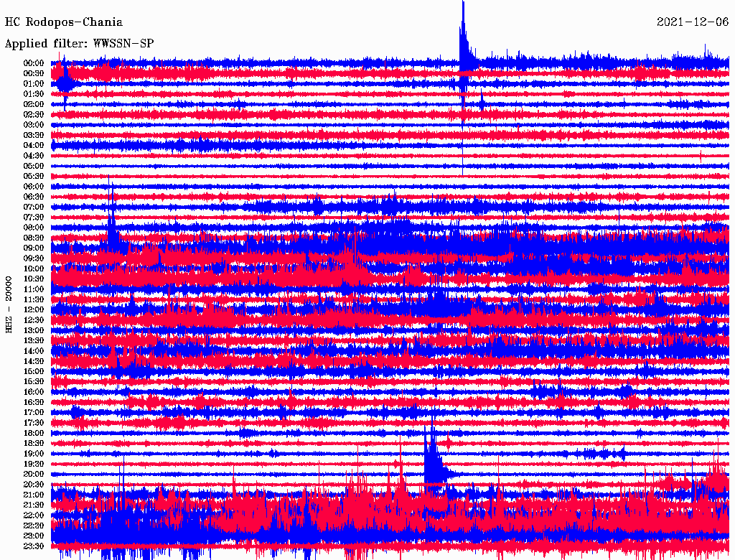This screenshot has width=735, height=560.
Task: Select the 11:00 time label
Action: tap(34, 289)
